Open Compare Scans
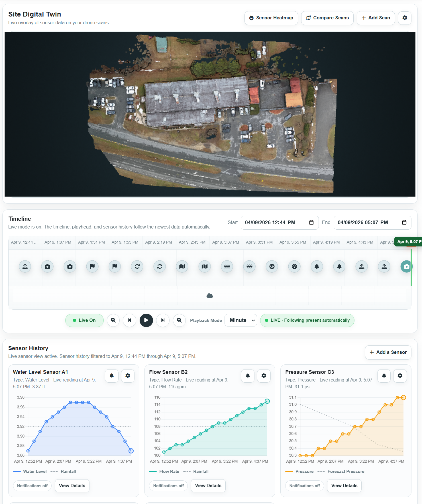 [327, 18]
